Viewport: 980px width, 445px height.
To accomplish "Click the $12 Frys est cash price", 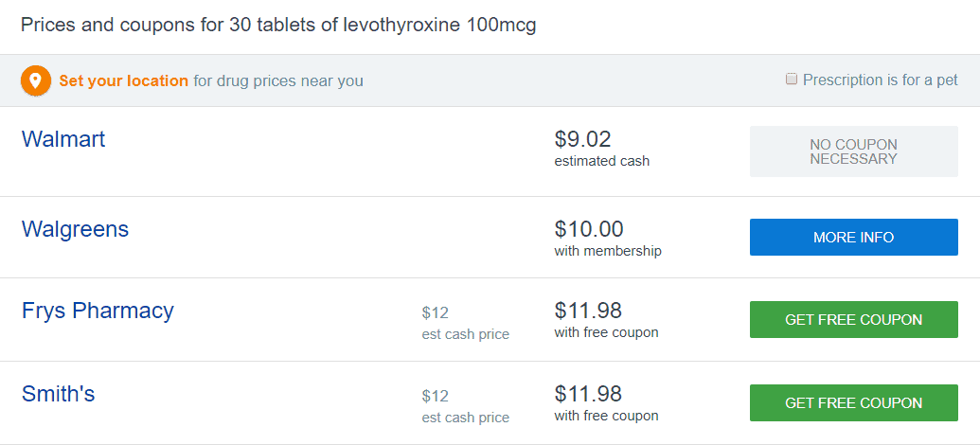I will [x=435, y=313].
